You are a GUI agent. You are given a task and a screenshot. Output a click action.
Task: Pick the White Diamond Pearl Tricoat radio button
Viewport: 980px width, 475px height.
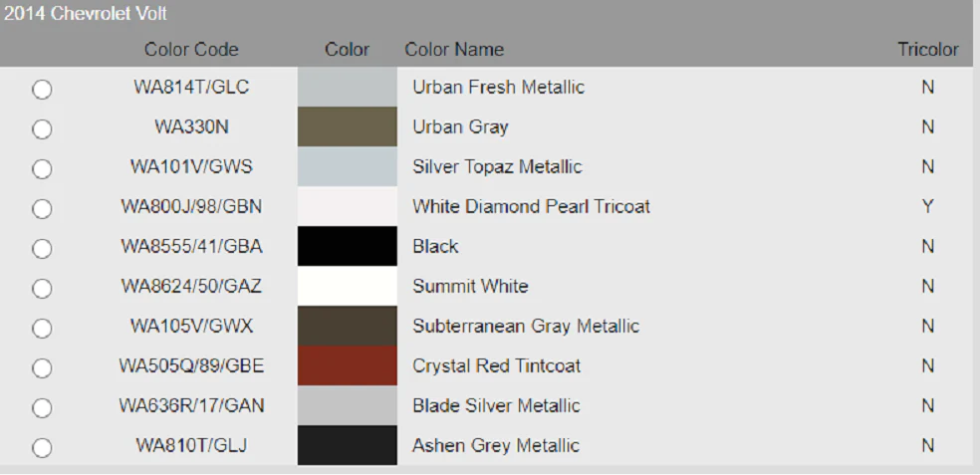click(x=42, y=209)
